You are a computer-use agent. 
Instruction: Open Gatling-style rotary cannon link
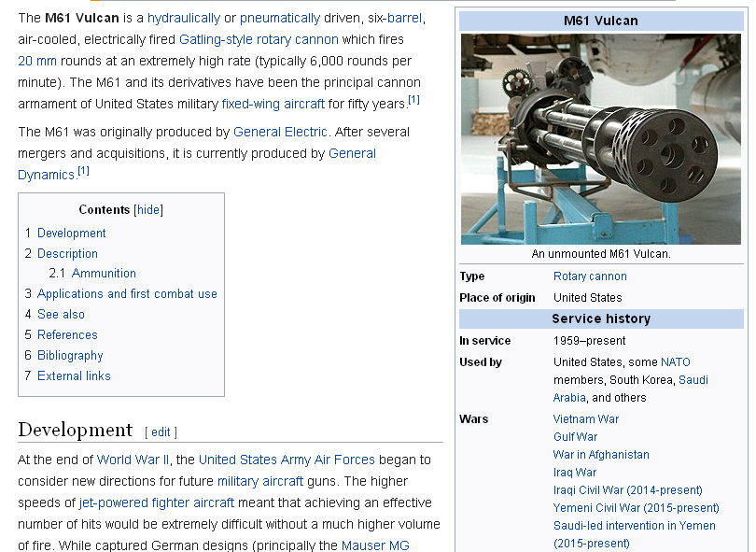coord(259,39)
